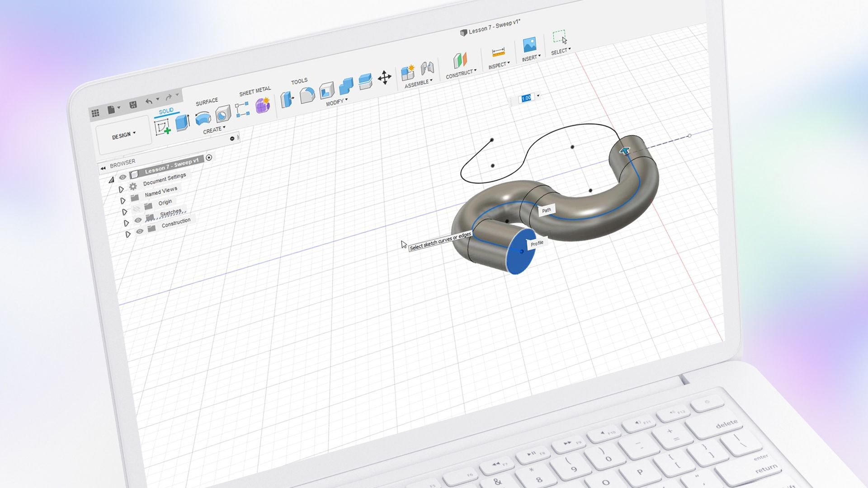The width and height of the screenshot is (868, 488).
Task: Click the stacked-layers Modify tool icon
Action: coord(365,81)
